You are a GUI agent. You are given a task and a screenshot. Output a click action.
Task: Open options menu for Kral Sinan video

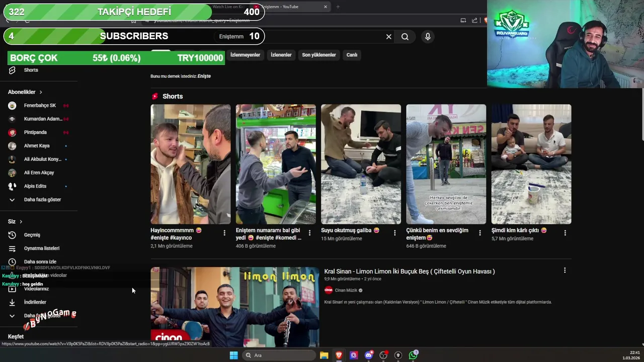point(565,270)
